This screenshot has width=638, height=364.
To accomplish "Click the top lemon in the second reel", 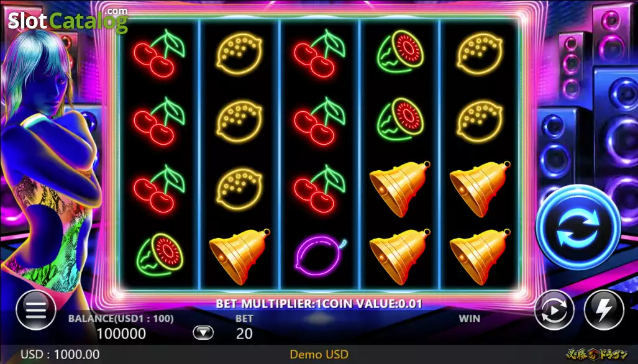I will (239, 53).
